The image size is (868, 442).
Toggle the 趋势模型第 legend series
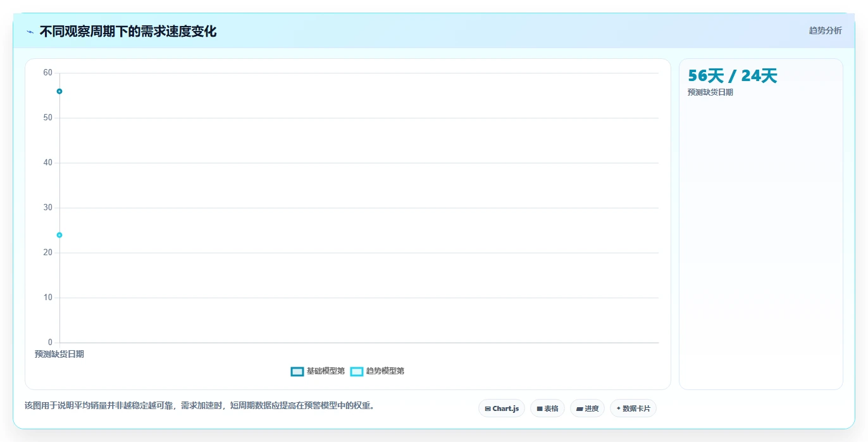click(377, 371)
